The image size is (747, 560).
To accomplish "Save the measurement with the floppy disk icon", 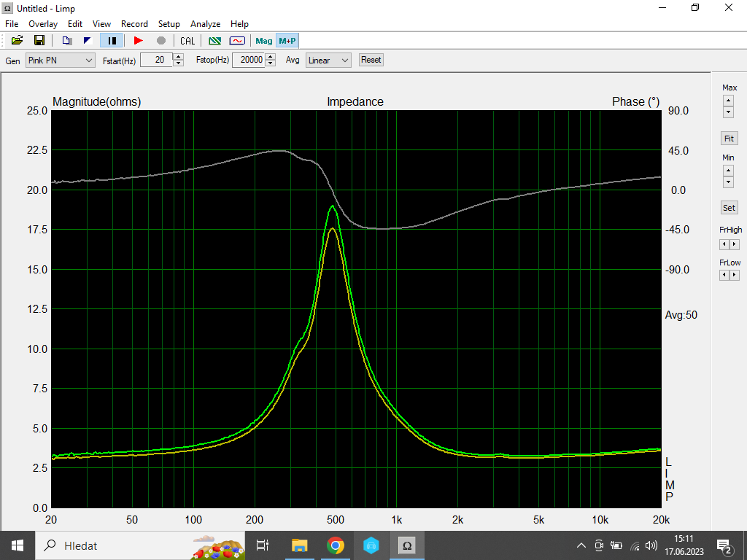I will tap(39, 41).
